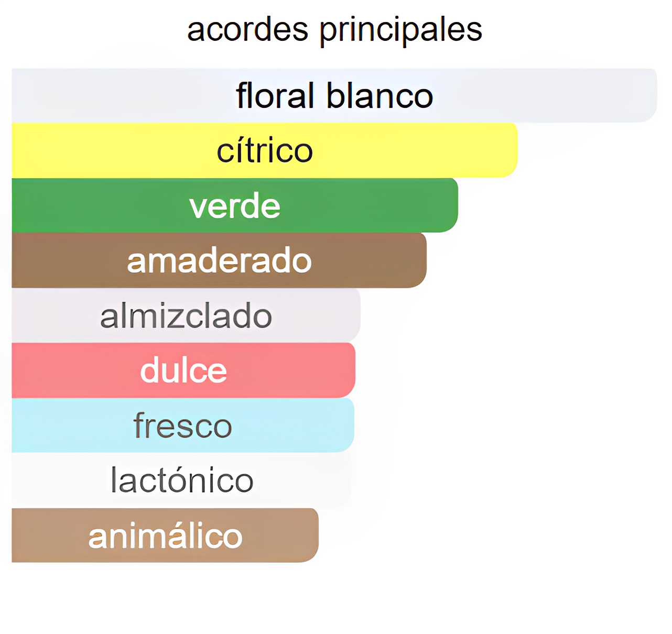Image resolution: width=672 pixels, height=634 pixels.
Task: Click the 'floral blanco' text label
Action: [334, 95]
